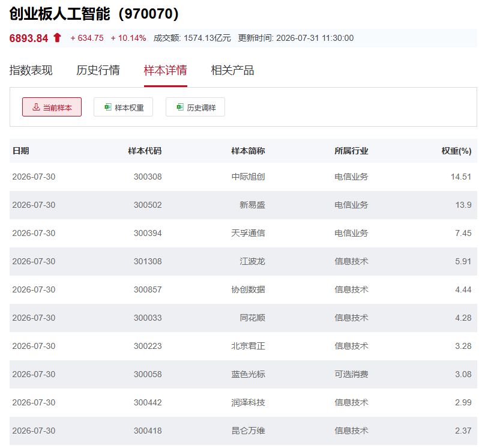Click 可选消费 industry for 蓝色光标
This screenshot has width=479, height=448.
pyautogui.click(x=351, y=374)
